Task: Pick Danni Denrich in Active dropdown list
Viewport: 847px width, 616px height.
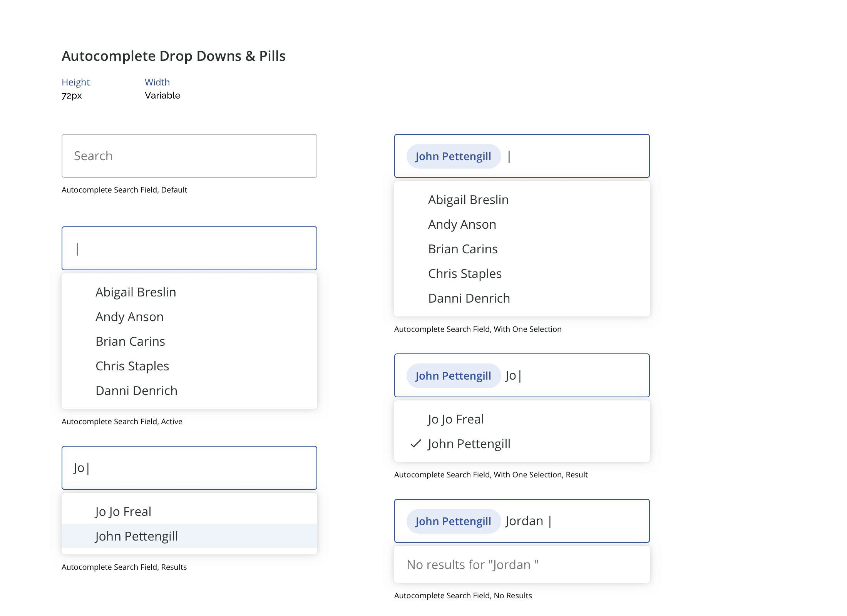Action: pos(136,391)
